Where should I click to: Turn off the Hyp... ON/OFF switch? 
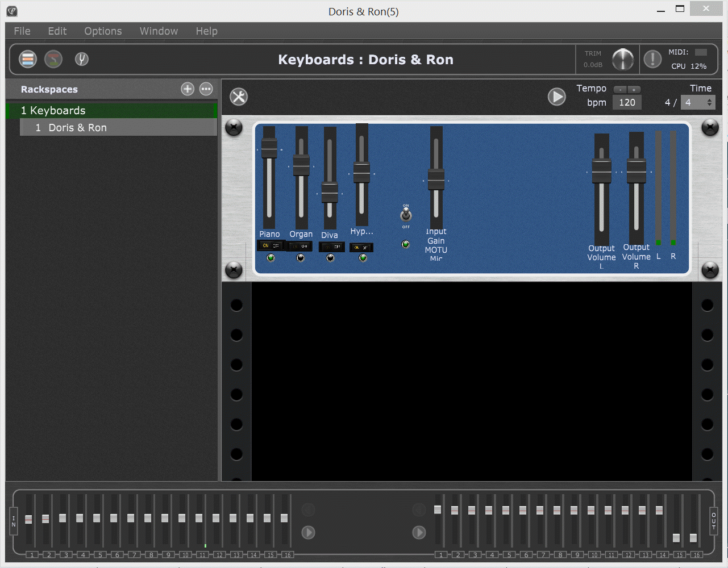364,248
